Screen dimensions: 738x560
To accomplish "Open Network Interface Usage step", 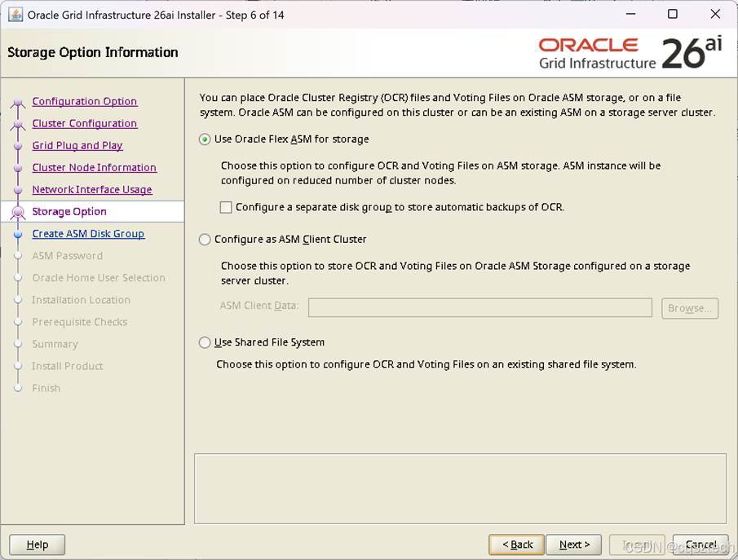I will (92, 190).
